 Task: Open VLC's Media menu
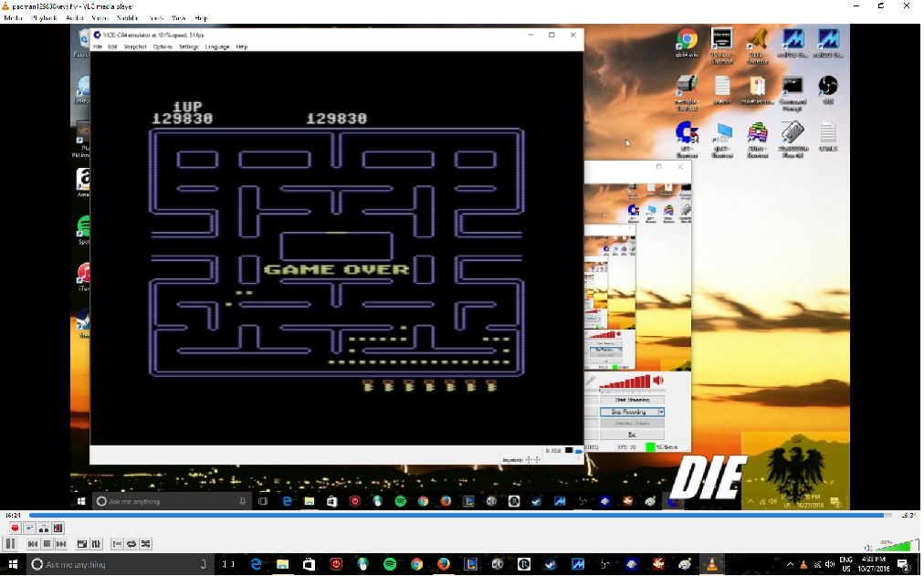[x=13, y=18]
